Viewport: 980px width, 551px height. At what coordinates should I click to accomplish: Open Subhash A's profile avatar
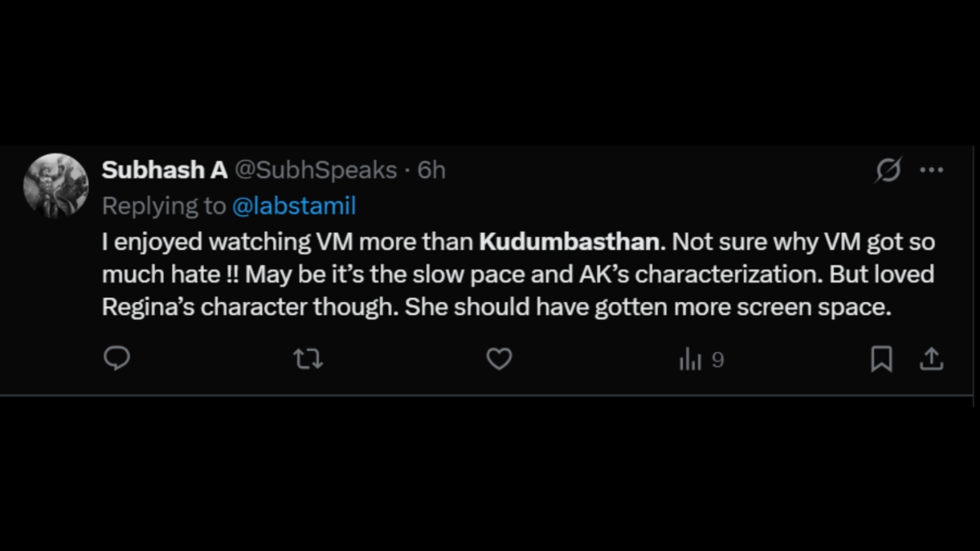pos(56,186)
